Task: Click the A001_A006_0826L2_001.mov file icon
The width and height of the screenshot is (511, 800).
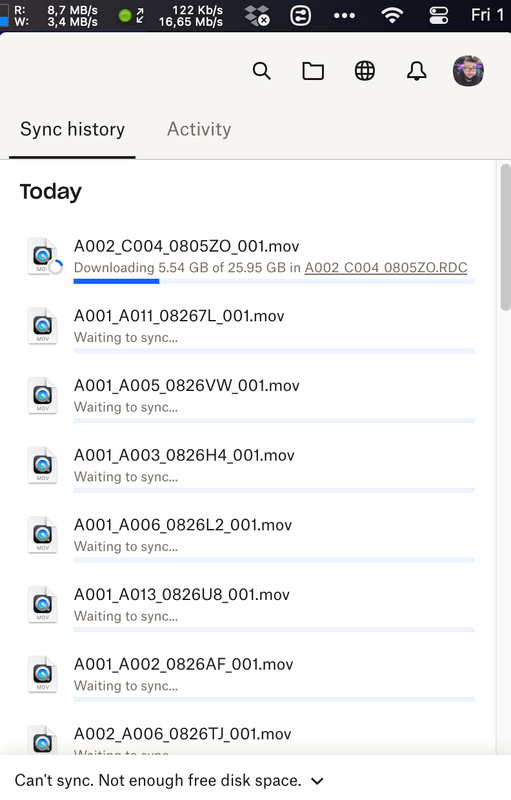Action: point(43,535)
